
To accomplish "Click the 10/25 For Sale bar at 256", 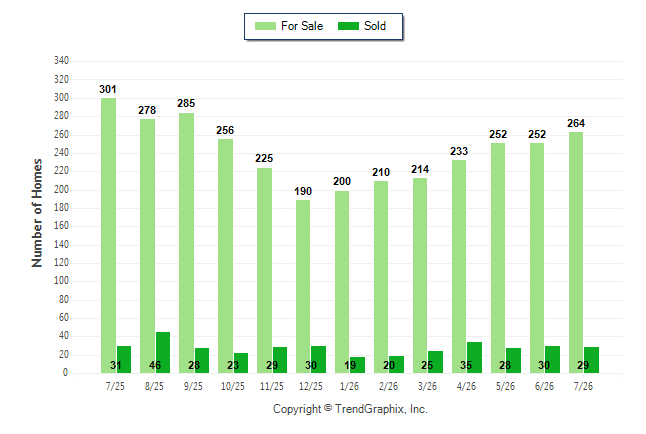I will pos(225,256).
